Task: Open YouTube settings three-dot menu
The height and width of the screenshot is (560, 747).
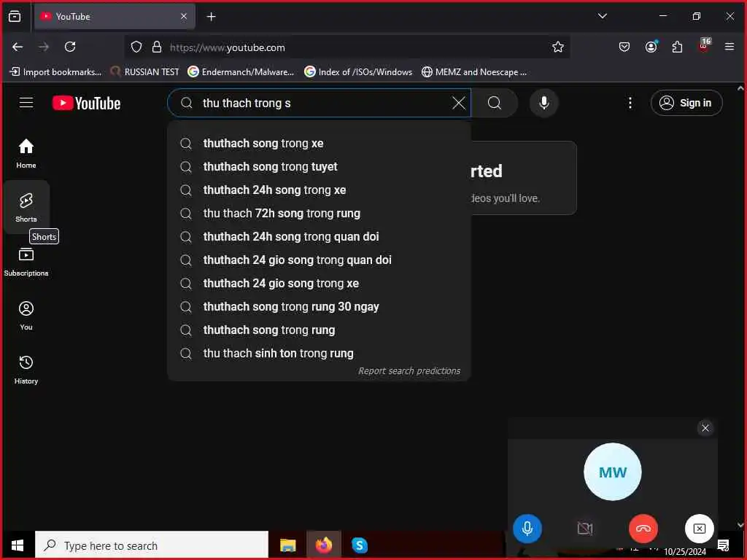Action: tap(630, 103)
